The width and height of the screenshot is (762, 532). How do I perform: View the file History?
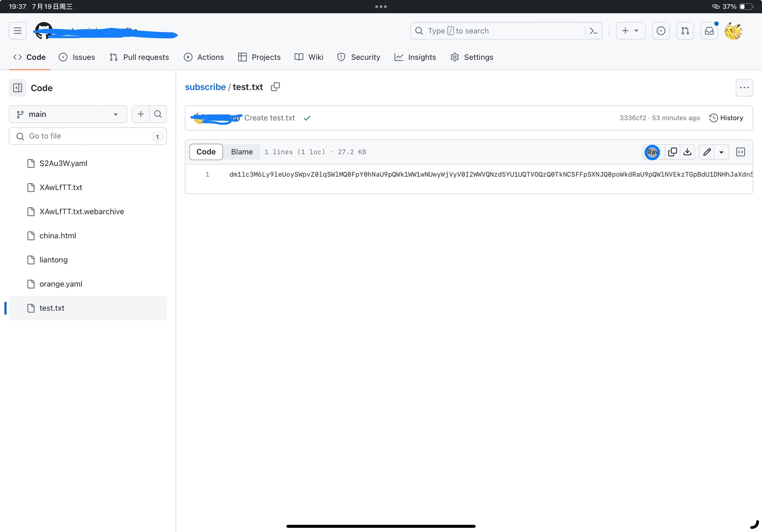tap(726, 118)
